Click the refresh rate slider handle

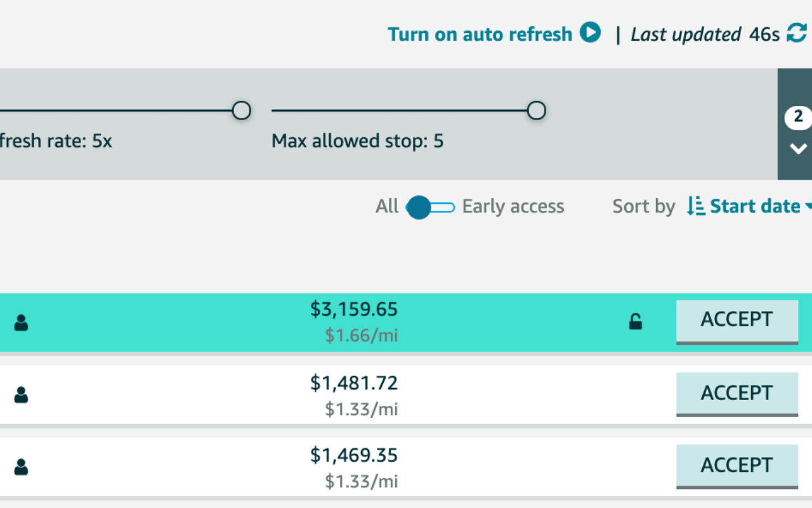coord(241,110)
